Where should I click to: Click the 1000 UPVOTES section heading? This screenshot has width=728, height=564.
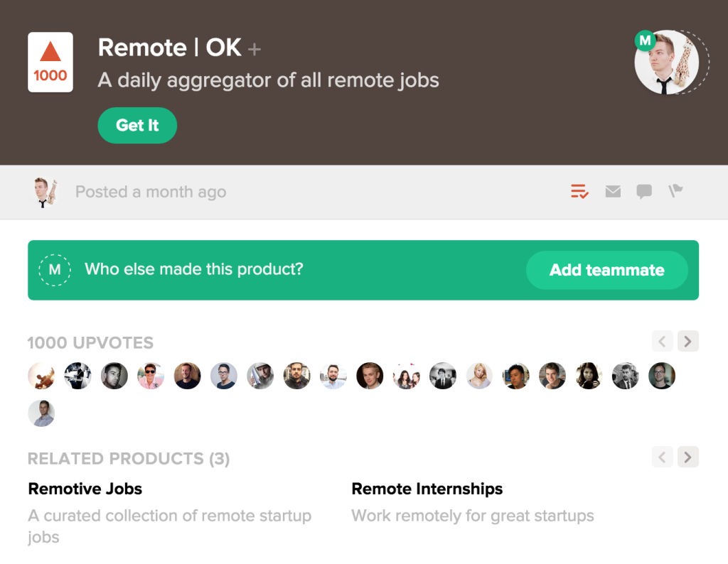90,342
